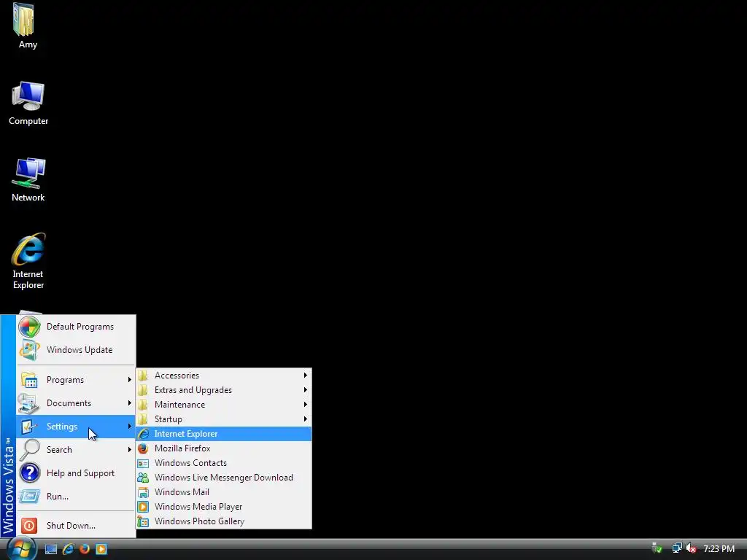The height and width of the screenshot is (560, 747).
Task: Click the 7:23 PM taskbar clock
Action: tap(719, 548)
